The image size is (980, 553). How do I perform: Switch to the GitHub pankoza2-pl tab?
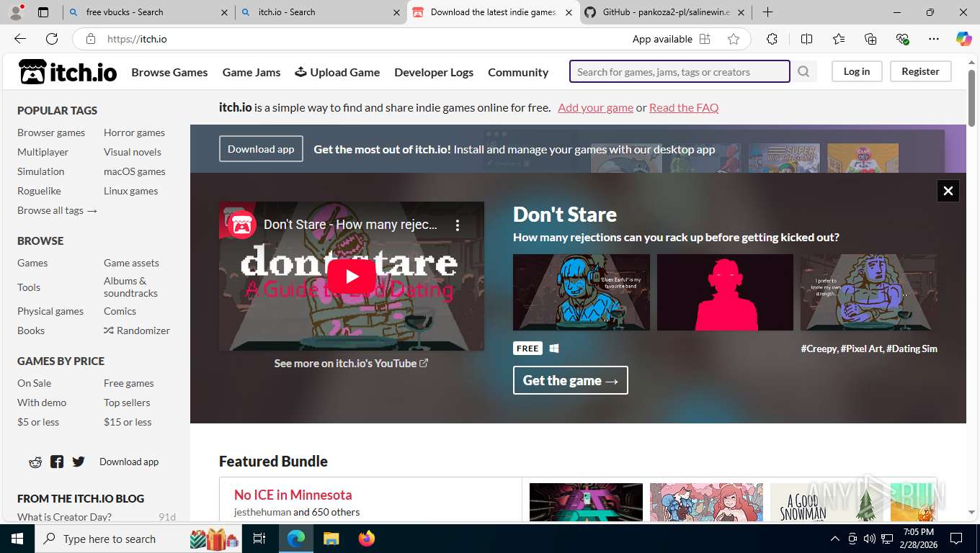666,12
